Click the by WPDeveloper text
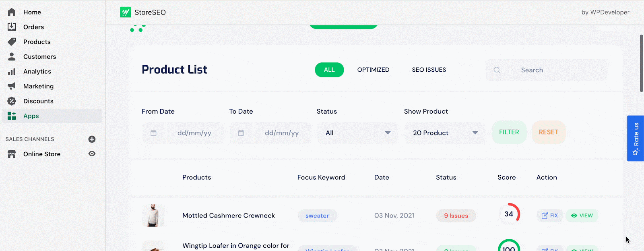The image size is (644, 251). (605, 12)
